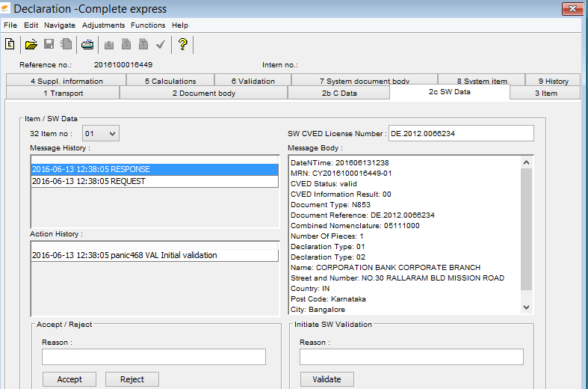Click the Validate button
Viewport: 588px width, 389px height.
tap(327, 379)
